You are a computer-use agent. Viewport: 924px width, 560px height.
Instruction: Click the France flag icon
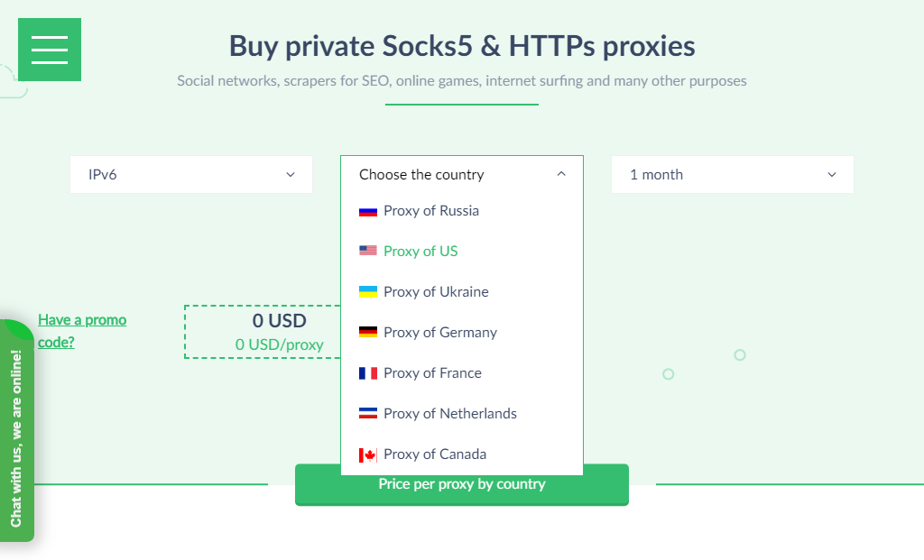click(x=368, y=372)
